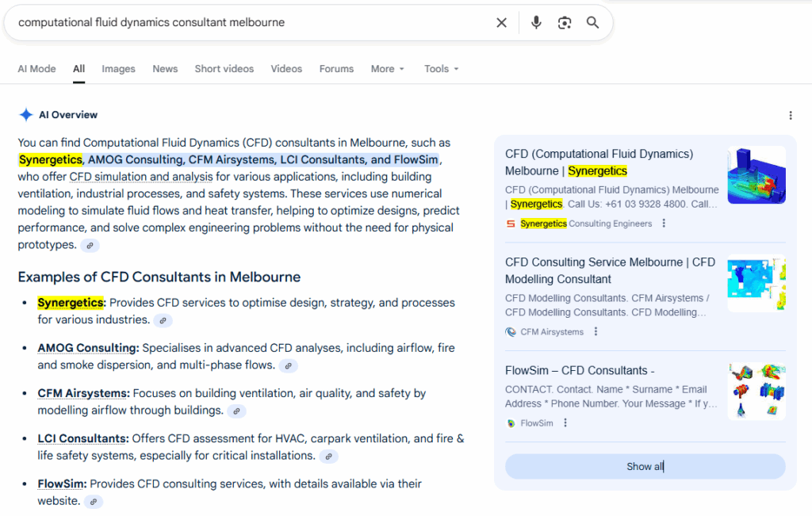Click the source icon beside the AMOG Consulting bullet
The width and height of the screenshot is (812, 516).
coord(288,365)
